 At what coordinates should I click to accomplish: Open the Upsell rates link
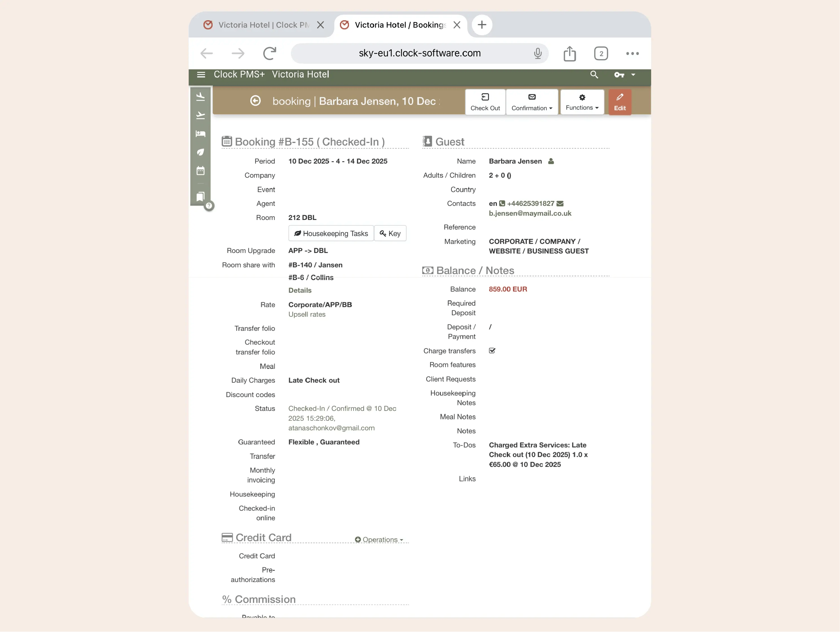point(306,314)
